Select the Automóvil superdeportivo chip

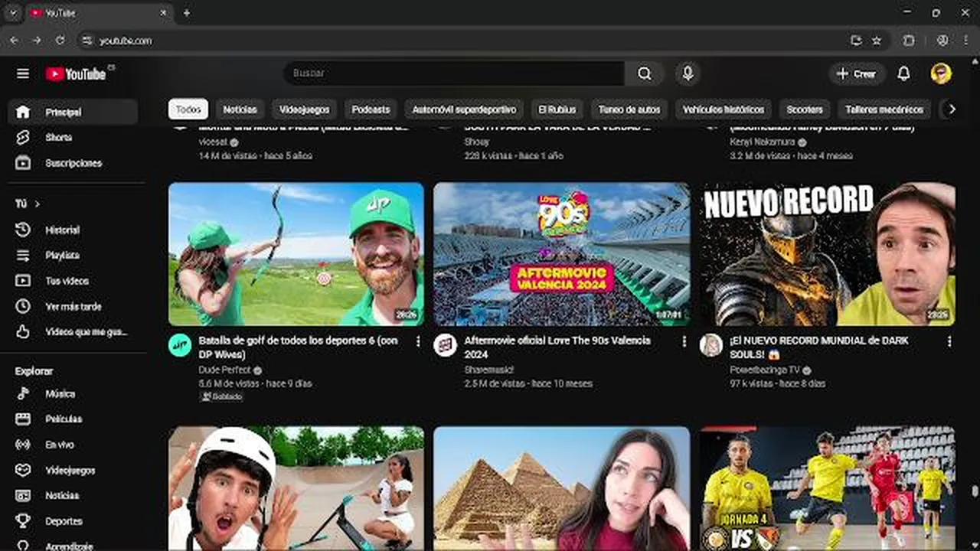pos(464,109)
